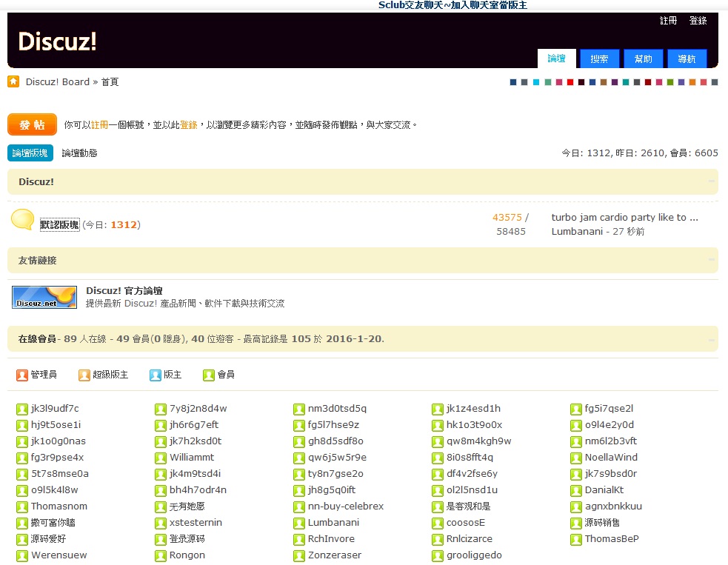Click the orange 超級版主 legend icon
Screen dimensions: 728x565
(x=84, y=375)
